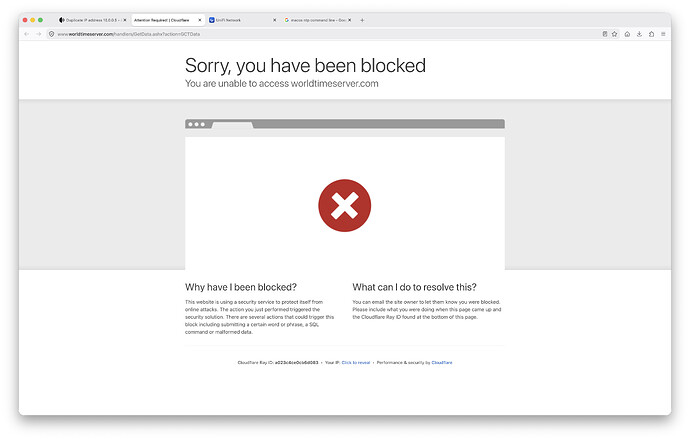Click the forward navigation arrow
Screen dimensions: 690x440
pos(39,34)
